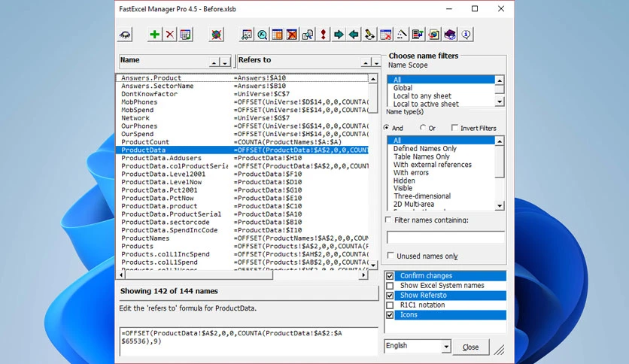Check the Unused names only box
The width and height of the screenshot is (629, 364).
click(390, 256)
